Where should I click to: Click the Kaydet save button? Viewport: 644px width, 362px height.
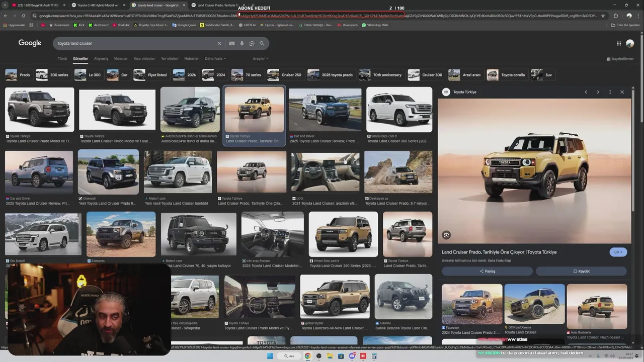pos(581,271)
